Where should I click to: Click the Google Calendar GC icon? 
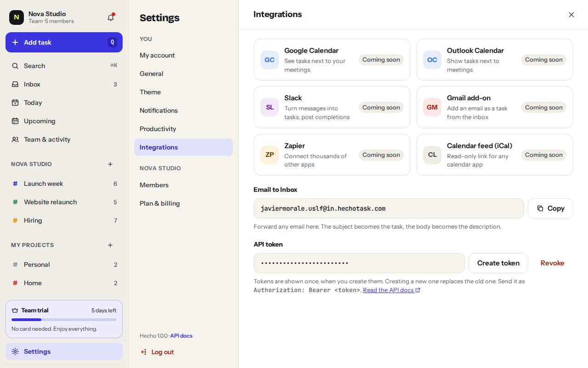(270, 60)
